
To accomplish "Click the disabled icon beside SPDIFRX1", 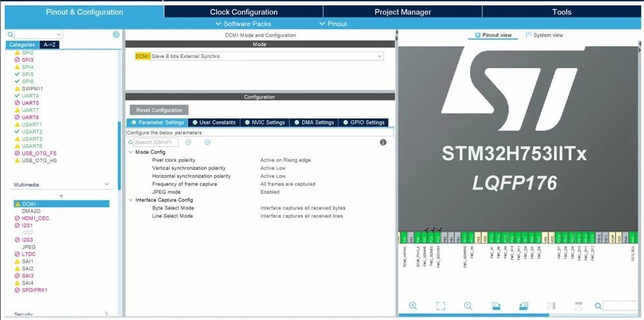I will pyautogui.click(x=17, y=290).
